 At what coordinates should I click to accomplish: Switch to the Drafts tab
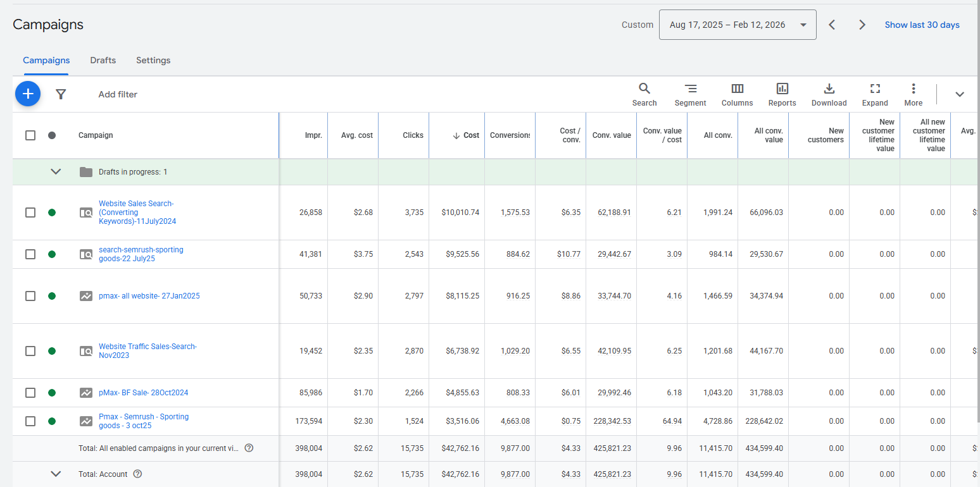tap(103, 61)
